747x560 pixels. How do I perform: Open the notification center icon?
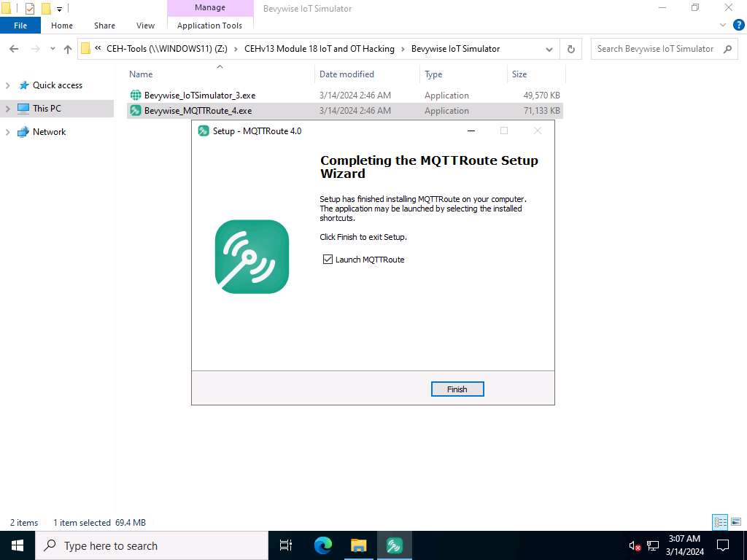pyautogui.click(x=723, y=545)
